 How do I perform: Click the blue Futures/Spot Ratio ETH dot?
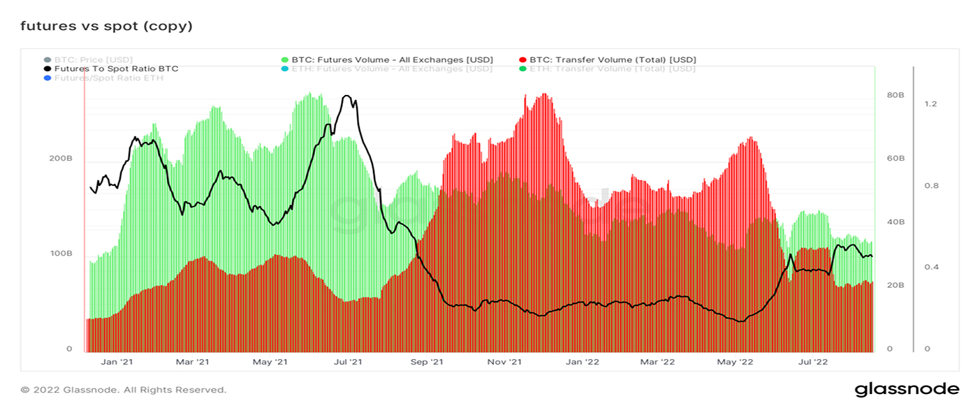[x=47, y=78]
